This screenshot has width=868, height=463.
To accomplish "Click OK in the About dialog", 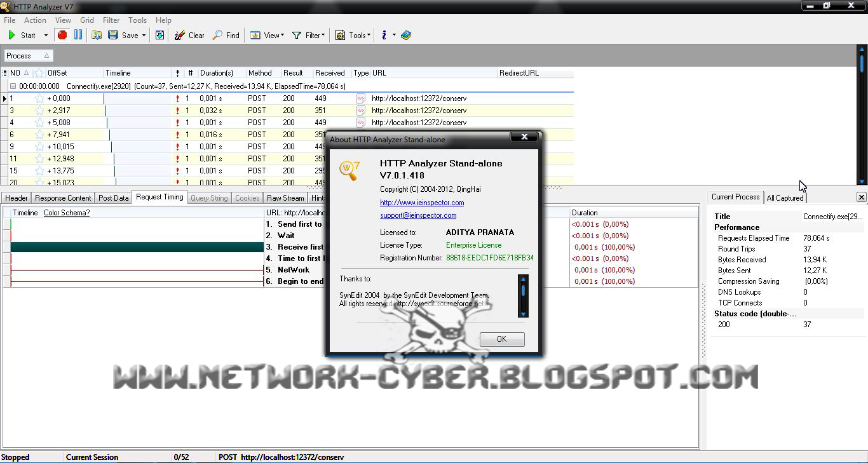I will pos(502,339).
